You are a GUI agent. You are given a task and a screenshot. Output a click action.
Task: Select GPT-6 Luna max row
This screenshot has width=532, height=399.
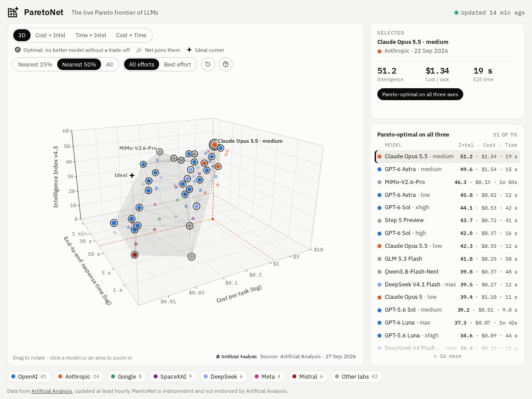(x=447, y=323)
